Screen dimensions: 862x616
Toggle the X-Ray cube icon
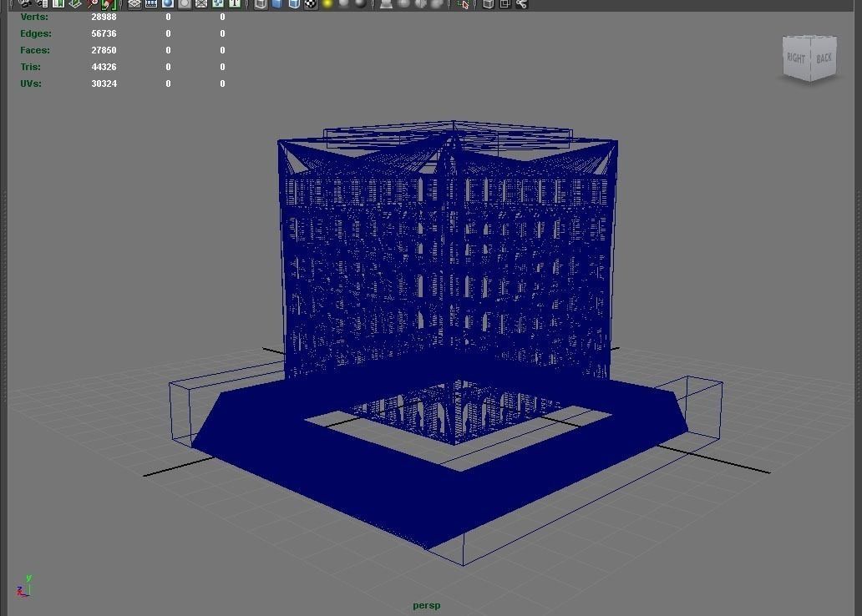pos(488,3)
